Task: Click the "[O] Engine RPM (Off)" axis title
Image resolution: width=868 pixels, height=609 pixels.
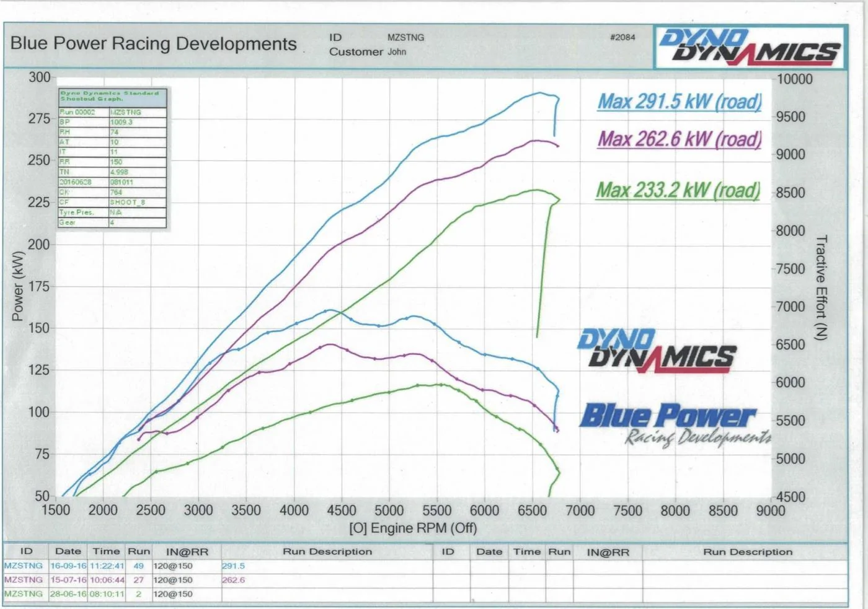Action: [x=413, y=528]
